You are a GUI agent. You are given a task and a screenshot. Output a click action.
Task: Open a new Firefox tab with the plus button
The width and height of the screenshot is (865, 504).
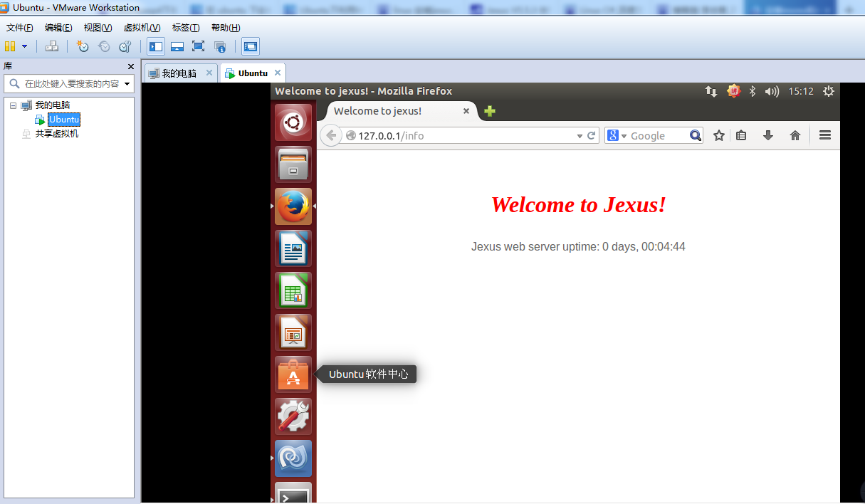coord(490,111)
